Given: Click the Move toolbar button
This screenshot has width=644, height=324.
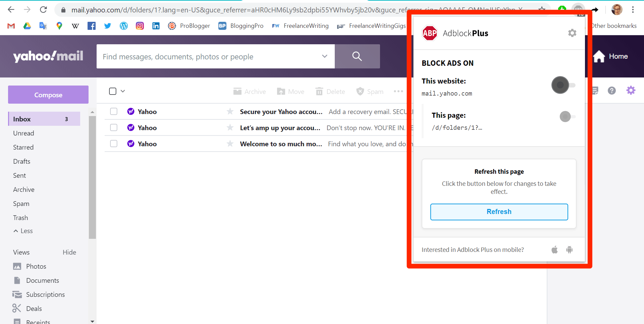Looking at the screenshot, I should [290, 91].
